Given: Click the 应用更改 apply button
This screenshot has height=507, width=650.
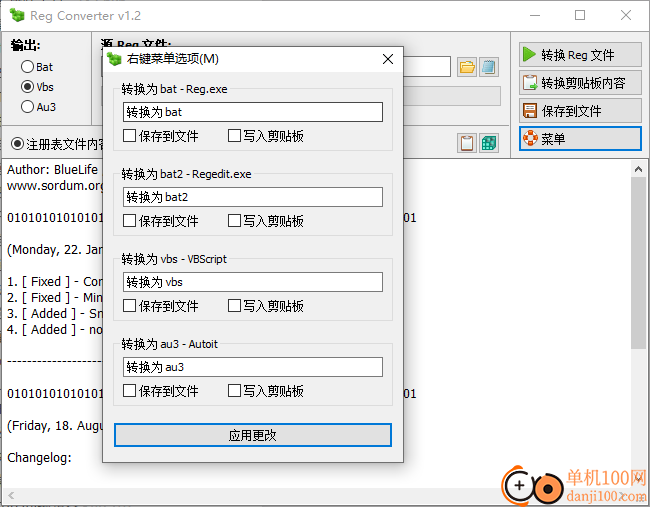Looking at the screenshot, I should (253, 435).
